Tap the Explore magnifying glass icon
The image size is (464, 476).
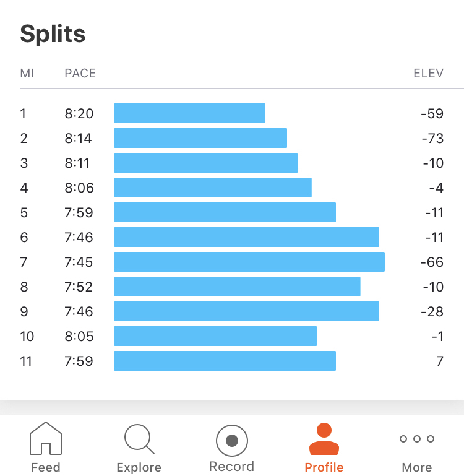tap(139, 439)
